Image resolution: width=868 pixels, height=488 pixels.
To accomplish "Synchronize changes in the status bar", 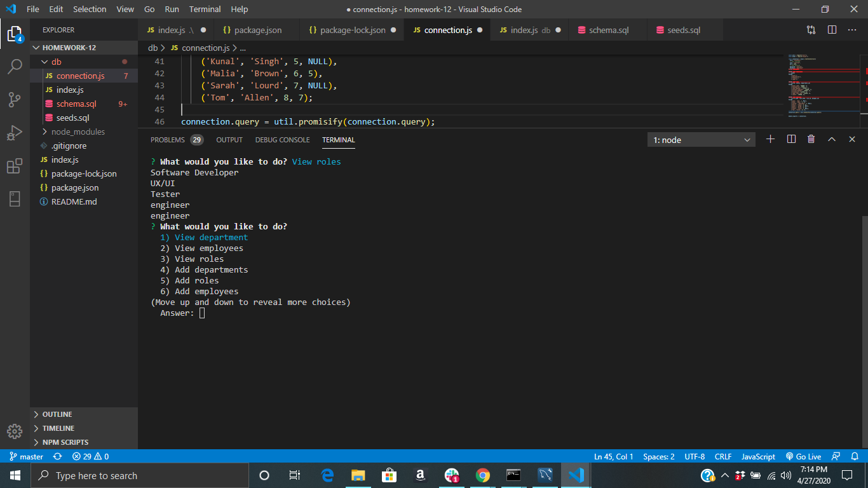I will point(58,456).
